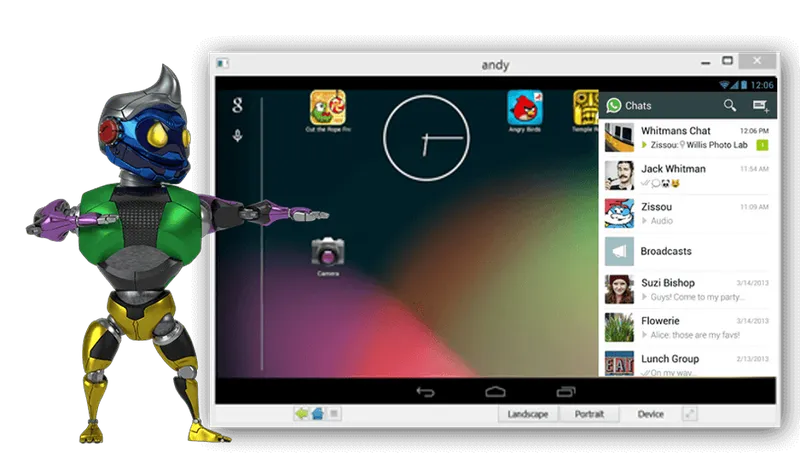Screen dimensions: 800x469
Task: Minimize the andy window
Action: tap(706, 62)
